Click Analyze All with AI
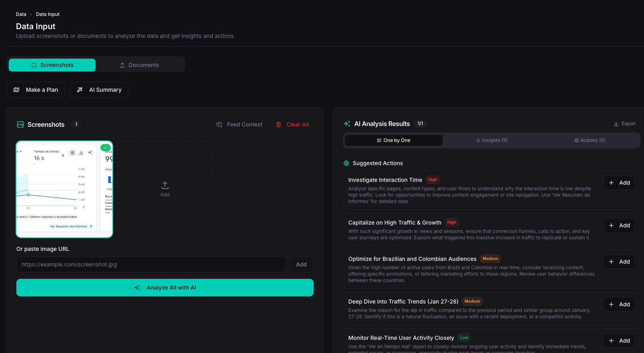 [165, 288]
